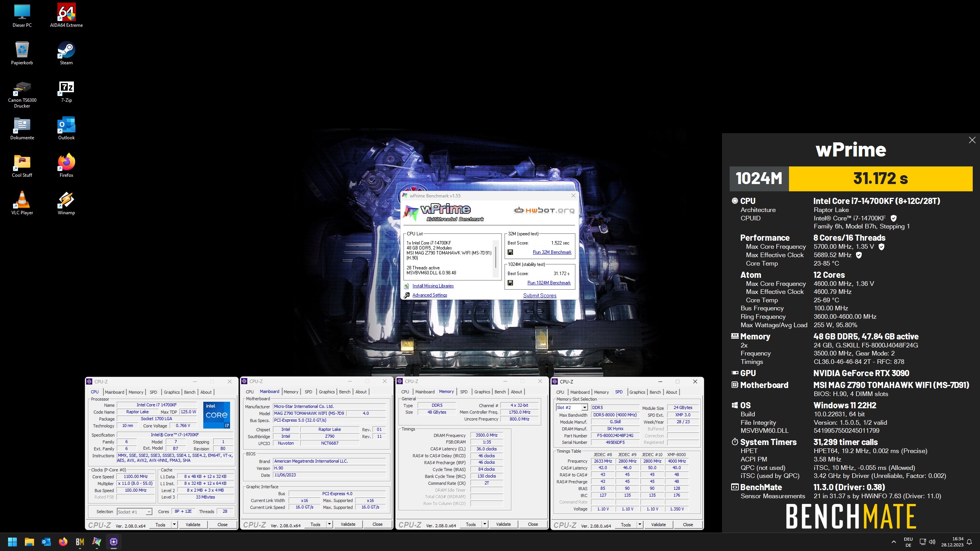Screen dimensions: 980x551
Task: Click the hwbot.org logo in wPrime
Action: 544,210
